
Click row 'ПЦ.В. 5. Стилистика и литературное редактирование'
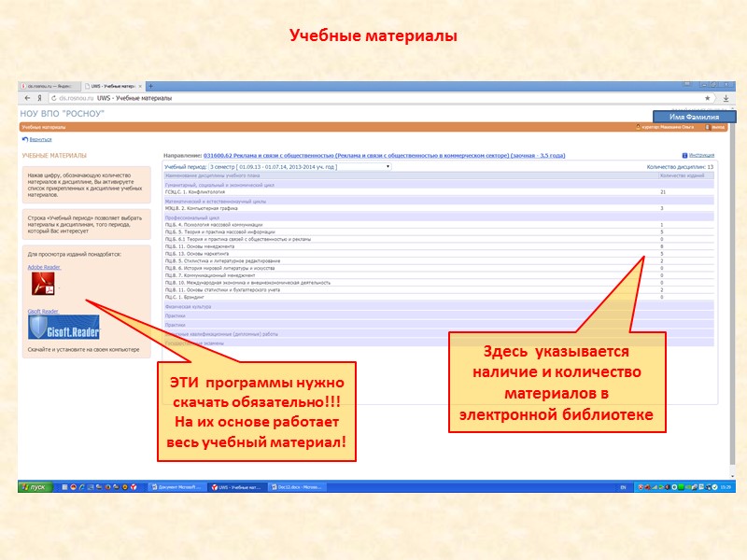tap(438, 261)
